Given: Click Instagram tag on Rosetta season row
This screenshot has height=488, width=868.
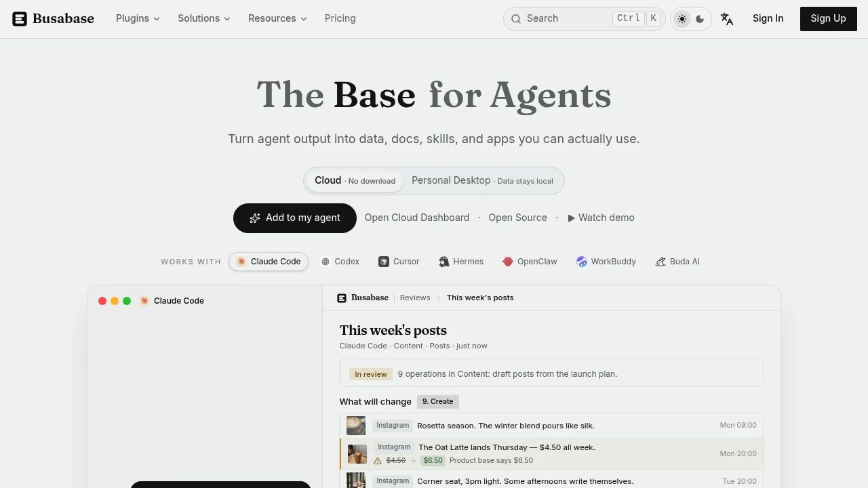Looking at the screenshot, I should (393, 426).
